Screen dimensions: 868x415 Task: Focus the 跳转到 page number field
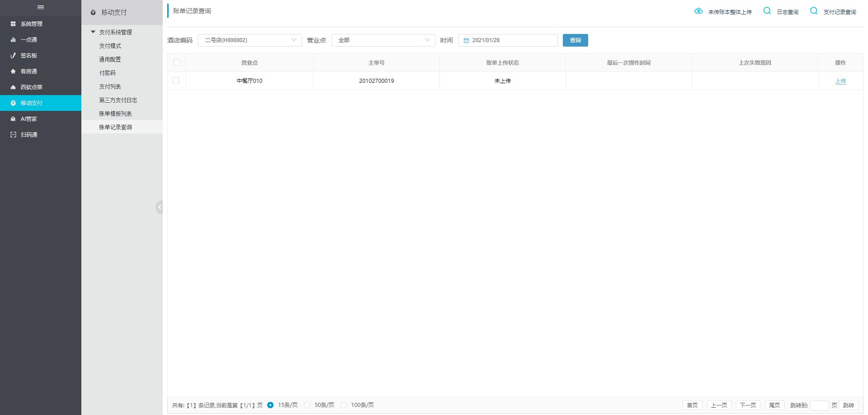[x=819, y=405]
